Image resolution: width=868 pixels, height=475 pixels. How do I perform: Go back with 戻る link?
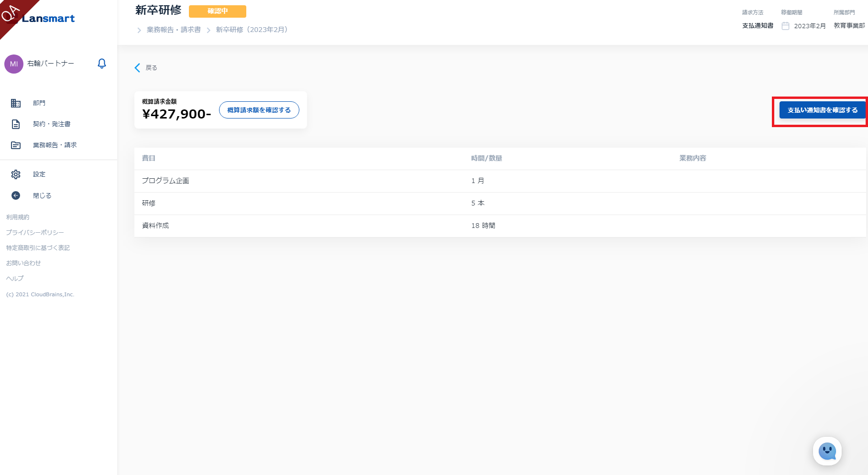[x=152, y=68]
